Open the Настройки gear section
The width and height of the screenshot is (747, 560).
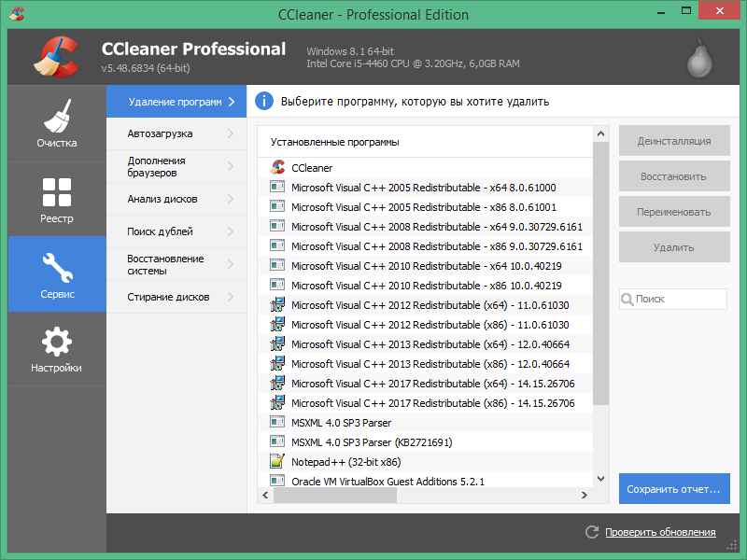click(x=57, y=348)
